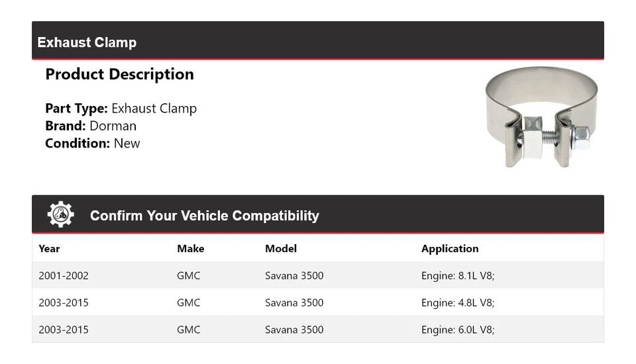Image resolution: width=636 pixels, height=364 pixels.
Task: Click the Confirm Your Vehicle Compatibility heading
Action: pos(204,216)
